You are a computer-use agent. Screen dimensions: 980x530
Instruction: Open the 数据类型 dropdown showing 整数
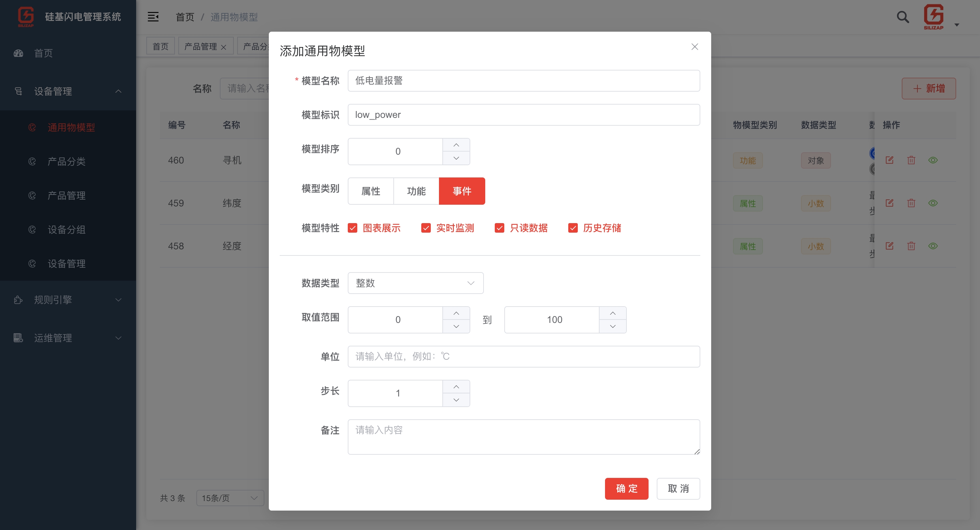pos(415,283)
